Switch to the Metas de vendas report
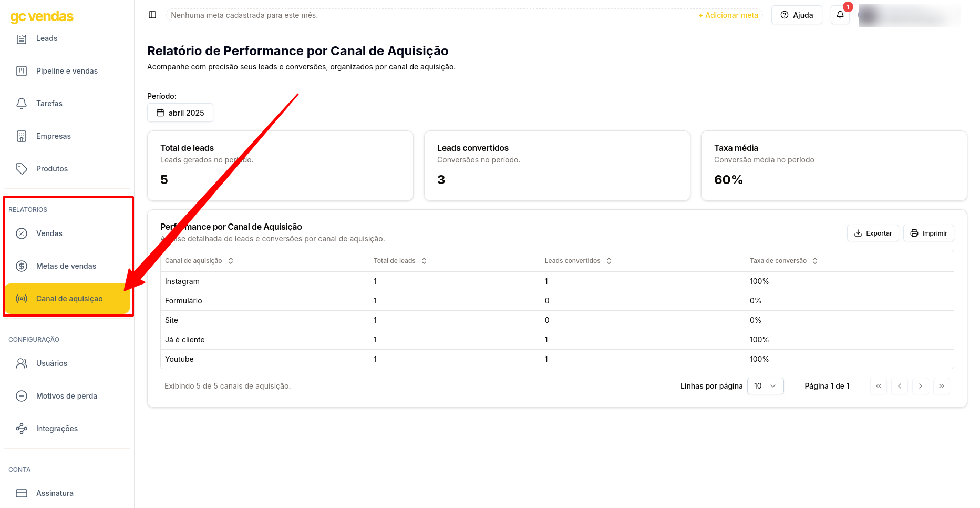This screenshot has width=980, height=508. [66, 266]
